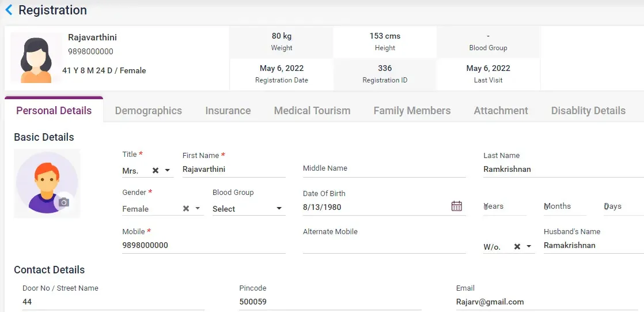Select the Attachment tab
The width and height of the screenshot is (644, 312).
(x=501, y=111)
